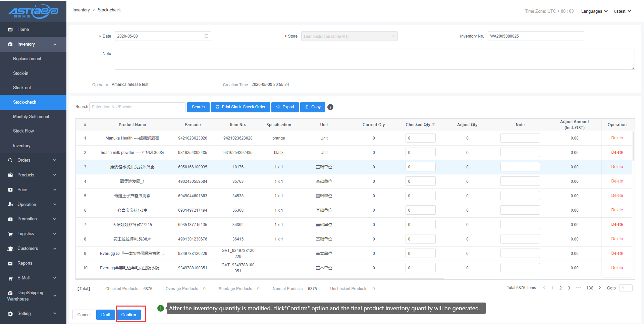Click the calendar icon in Date field

click(206, 36)
